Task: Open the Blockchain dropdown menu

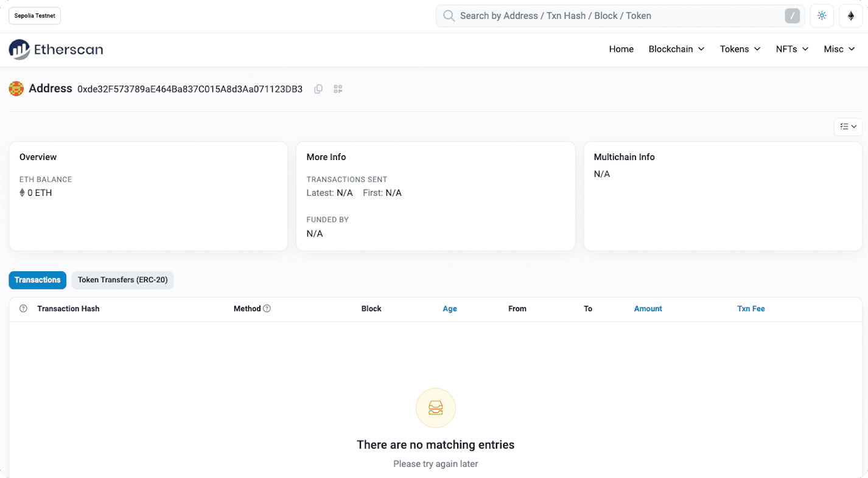Action: coord(676,49)
